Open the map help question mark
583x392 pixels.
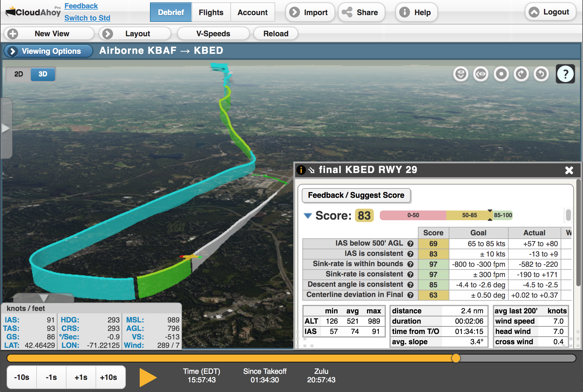click(x=565, y=74)
